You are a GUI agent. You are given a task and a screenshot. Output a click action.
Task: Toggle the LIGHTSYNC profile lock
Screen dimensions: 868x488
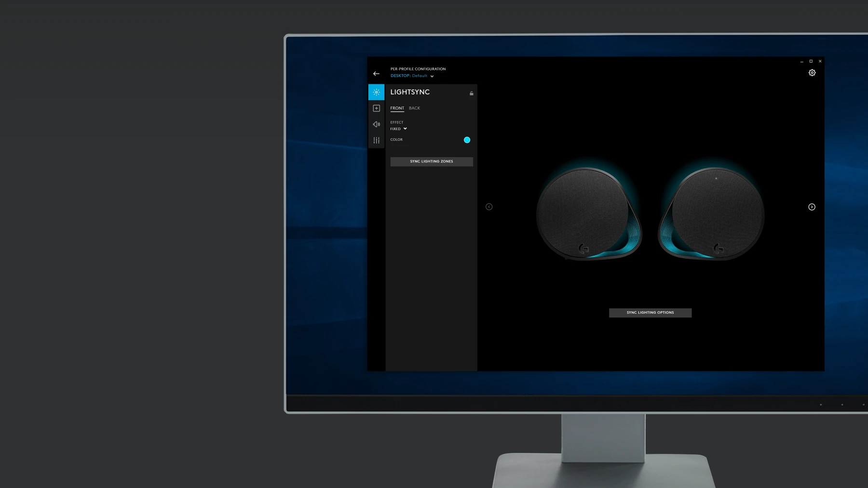click(471, 93)
